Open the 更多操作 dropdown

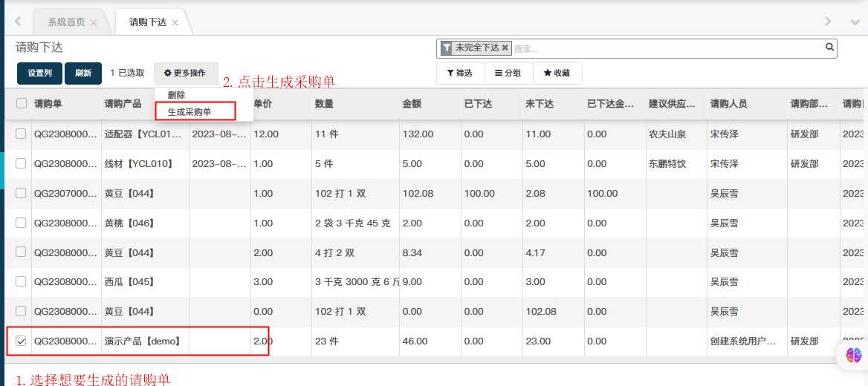pos(186,73)
